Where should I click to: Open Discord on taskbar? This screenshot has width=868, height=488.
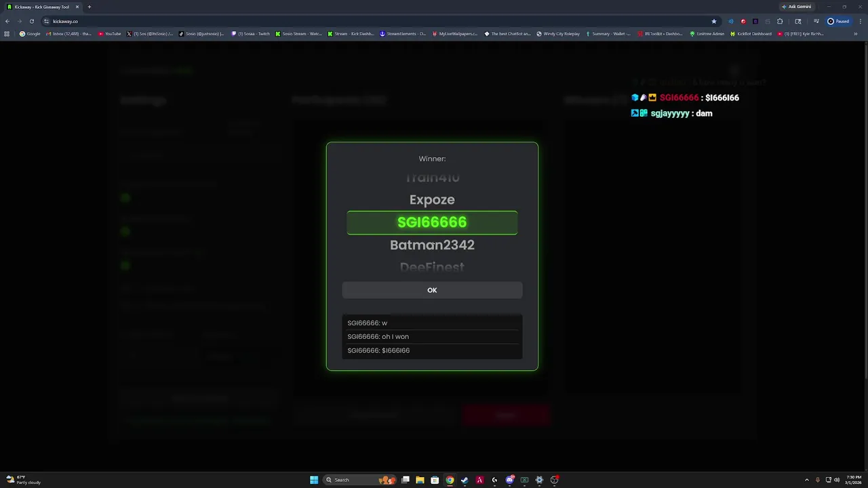coord(509,480)
